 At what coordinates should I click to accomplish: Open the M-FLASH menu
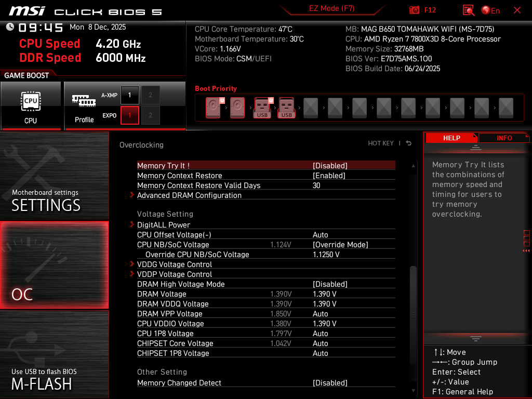[54, 354]
